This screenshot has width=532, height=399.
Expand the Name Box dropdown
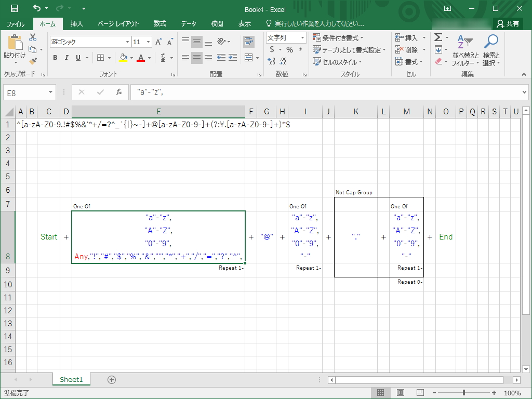click(x=50, y=92)
